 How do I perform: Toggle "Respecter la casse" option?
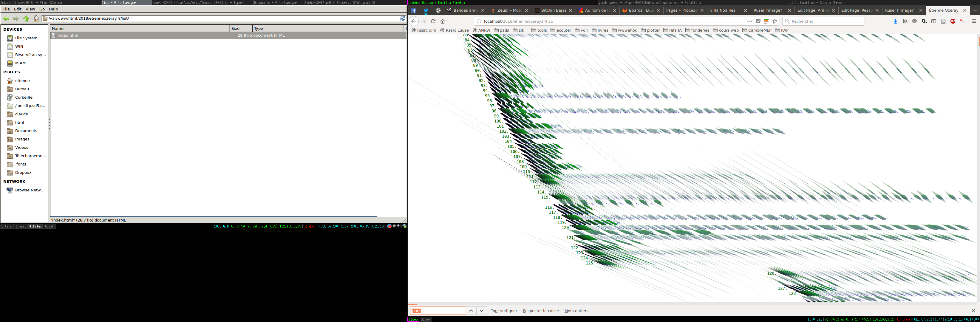(541, 311)
